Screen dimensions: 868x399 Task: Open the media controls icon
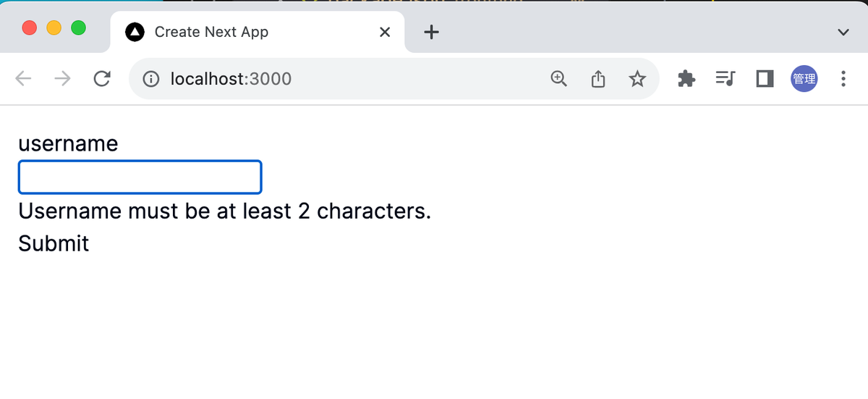click(725, 79)
